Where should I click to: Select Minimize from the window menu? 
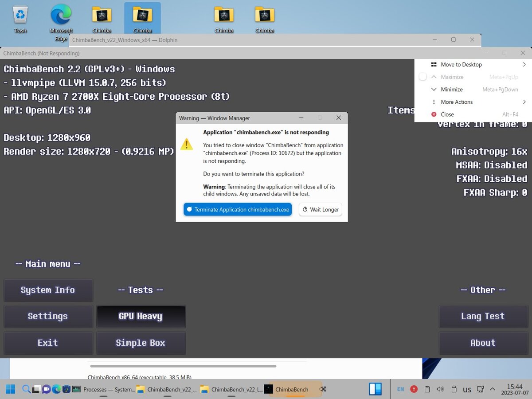[452, 89]
